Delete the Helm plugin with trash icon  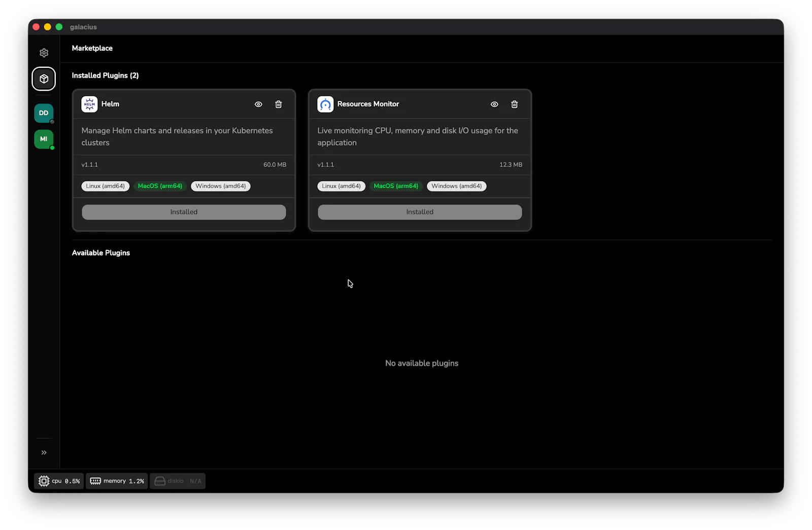279,104
